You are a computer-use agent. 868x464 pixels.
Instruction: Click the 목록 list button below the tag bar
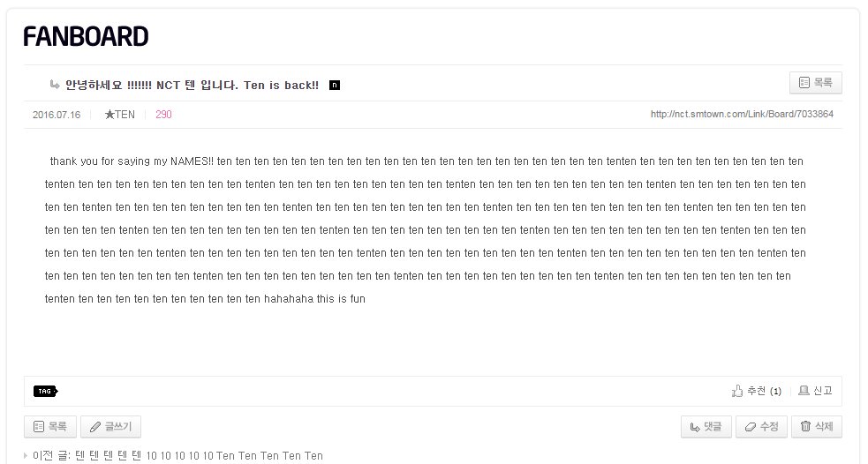50,427
